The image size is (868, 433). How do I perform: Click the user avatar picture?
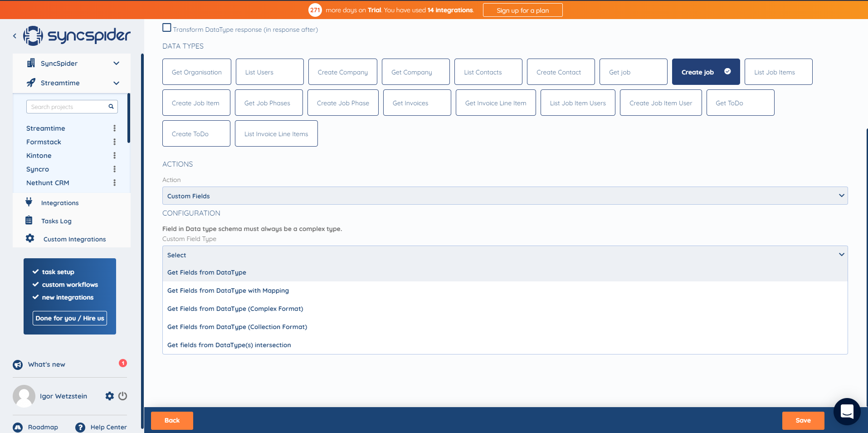[x=24, y=396]
